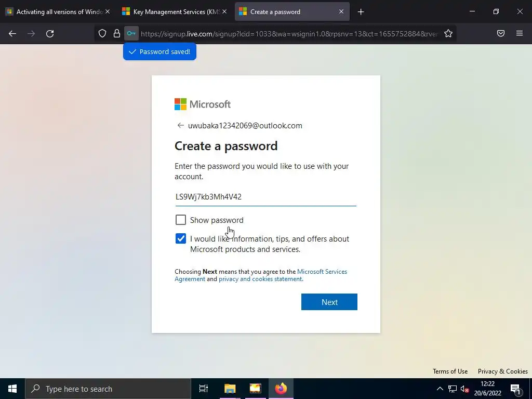This screenshot has height=399, width=532.
Task: Open the saved password key icon
Action: 131,33
